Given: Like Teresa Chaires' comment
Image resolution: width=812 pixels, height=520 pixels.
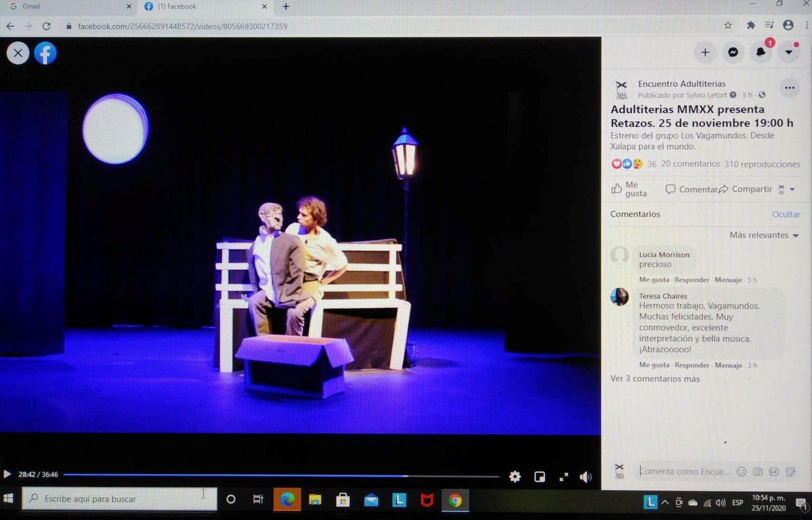Looking at the screenshot, I should pyautogui.click(x=654, y=365).
